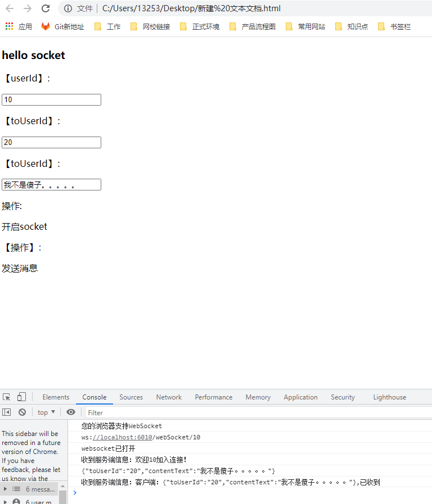Open the 产品流程图 bookmark folder
Image resolution: width=432 pixels, height=504 pixels.
[253, 26]
